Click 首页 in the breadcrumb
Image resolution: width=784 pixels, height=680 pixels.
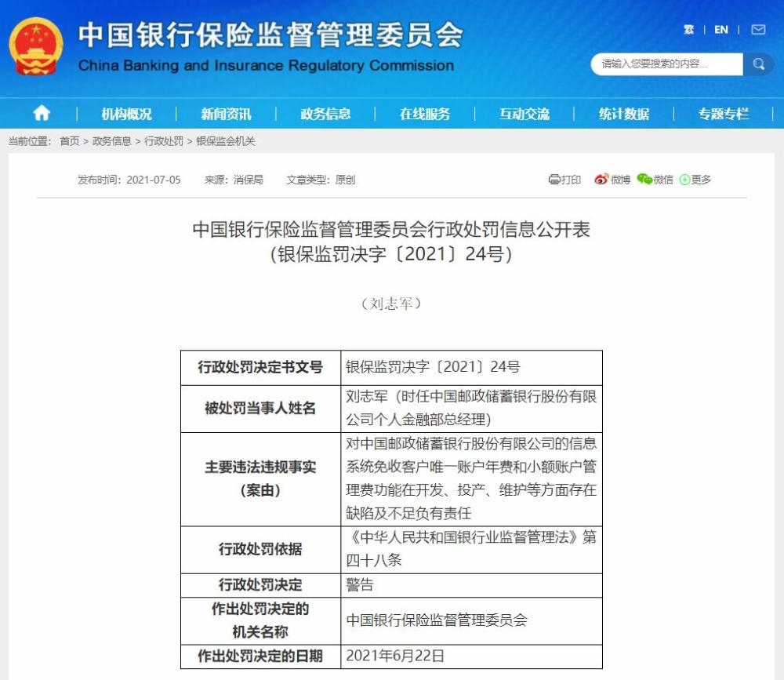[x=70, y=141]
